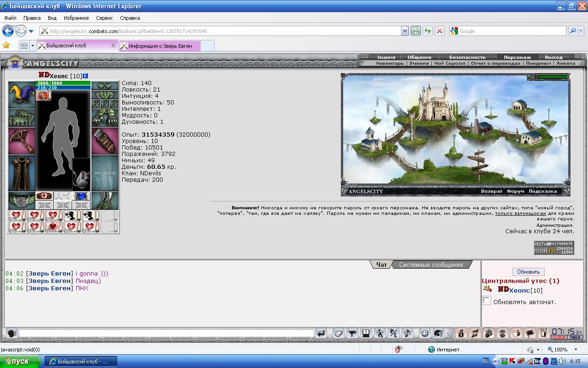Screen dimensions: 588x368
Task: Open the 'Умения' link
Action: click(419, 63)
